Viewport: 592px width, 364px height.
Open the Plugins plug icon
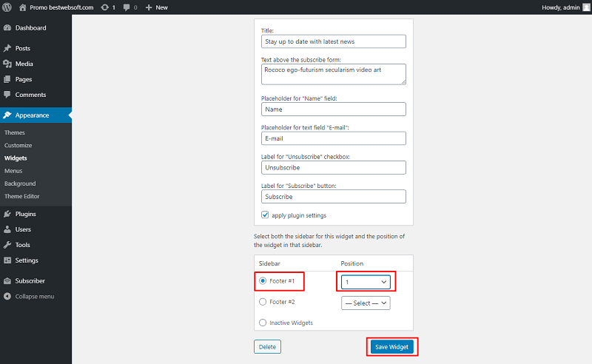coord(7,214)
